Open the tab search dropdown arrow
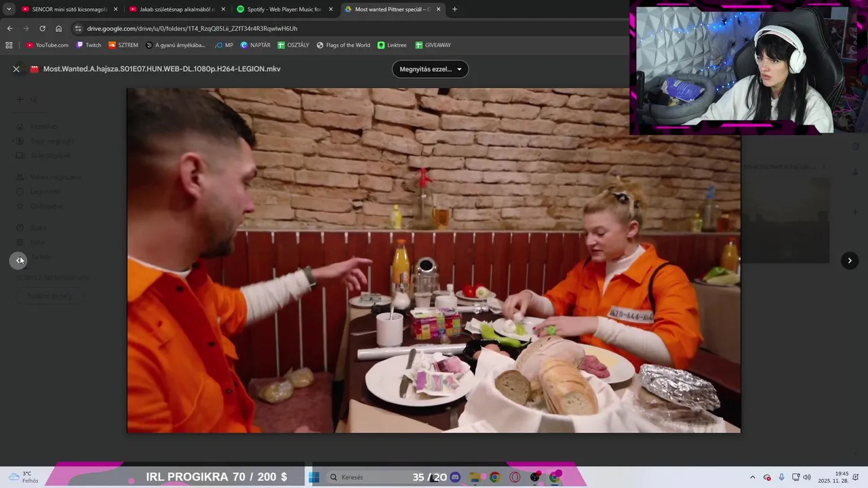Screen dimensions: 868x488 8,9
